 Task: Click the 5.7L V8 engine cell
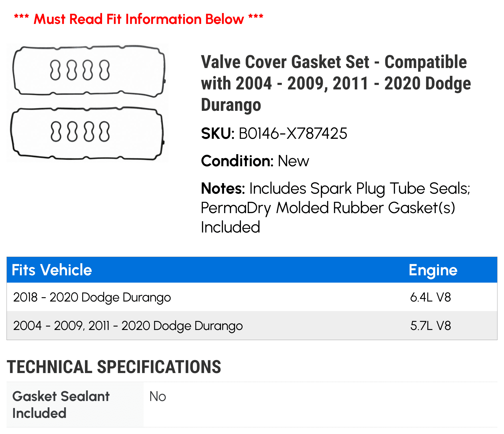(x=430, y=326)
